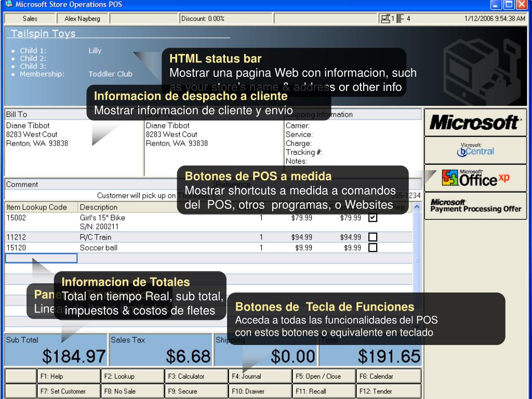Viewport: 532px width, 399px height.
Task: Open the F6: Calendar button
Action: click(389, 376)
